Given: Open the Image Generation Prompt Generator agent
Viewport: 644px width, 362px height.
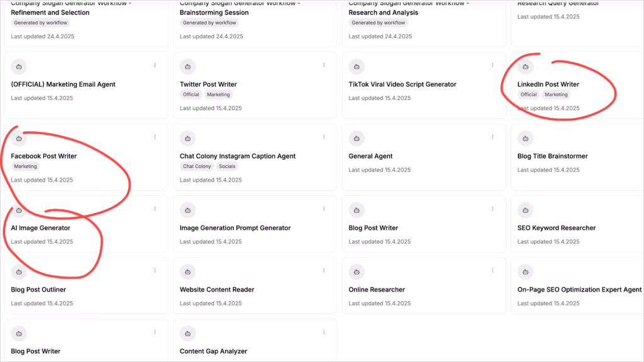Looking at the screenshot, I should point(235,228).
